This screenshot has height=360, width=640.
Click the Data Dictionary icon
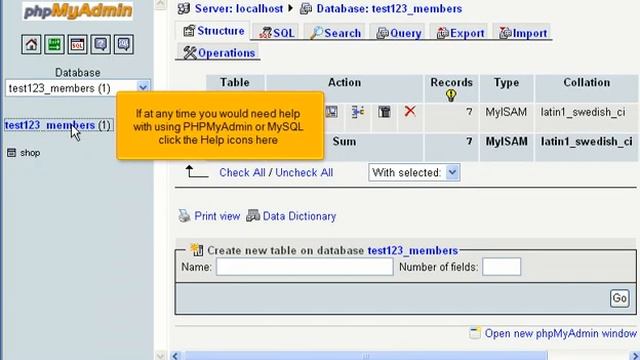[253, 216]
